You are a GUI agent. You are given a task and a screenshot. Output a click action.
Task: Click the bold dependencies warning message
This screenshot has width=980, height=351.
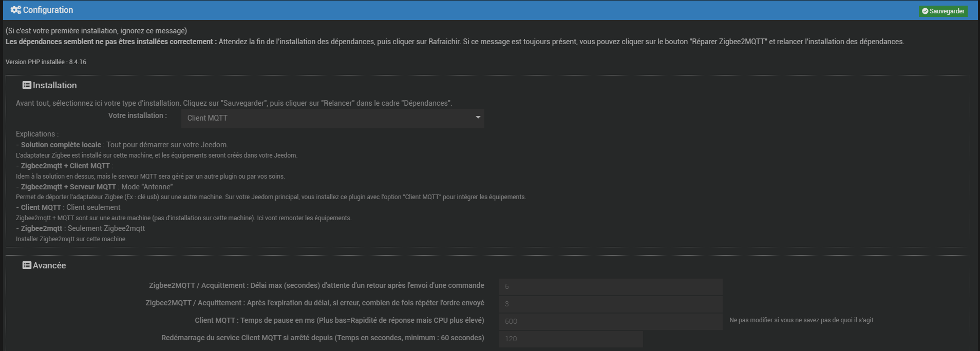coord(109,42)
